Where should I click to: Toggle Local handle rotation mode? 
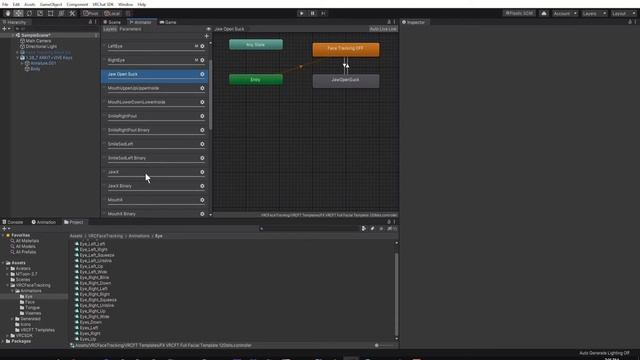[x=112, y=13]
